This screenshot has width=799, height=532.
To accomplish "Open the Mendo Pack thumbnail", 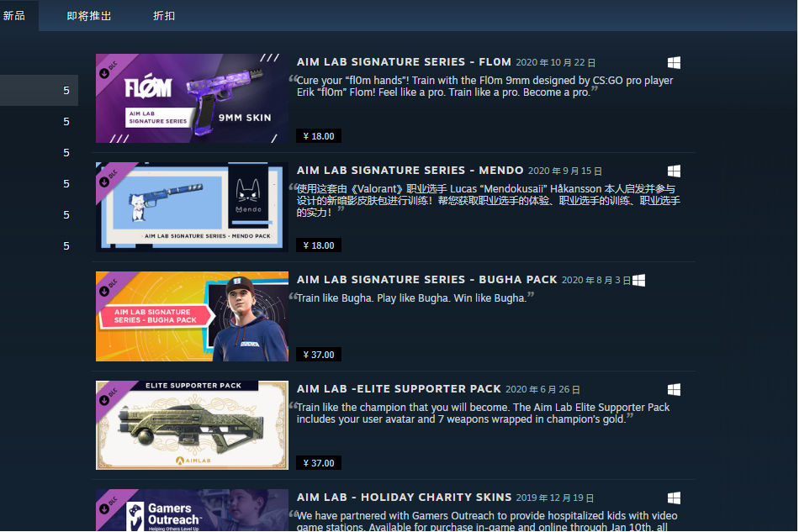I will click(x=192, y=207).
